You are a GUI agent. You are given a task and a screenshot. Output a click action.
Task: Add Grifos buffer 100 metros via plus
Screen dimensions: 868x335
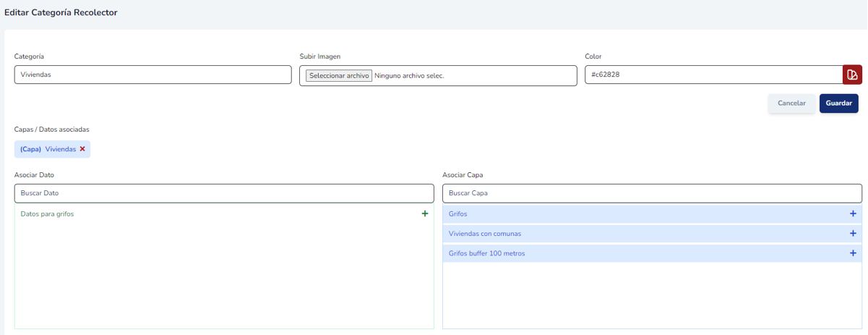click(853, 253)
